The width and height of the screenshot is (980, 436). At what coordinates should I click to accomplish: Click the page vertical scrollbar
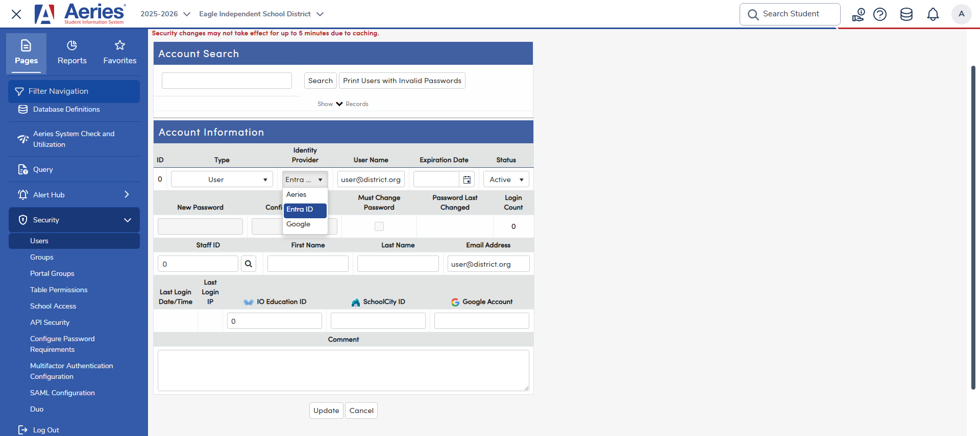pyautogui.click(x=973, y=228)
